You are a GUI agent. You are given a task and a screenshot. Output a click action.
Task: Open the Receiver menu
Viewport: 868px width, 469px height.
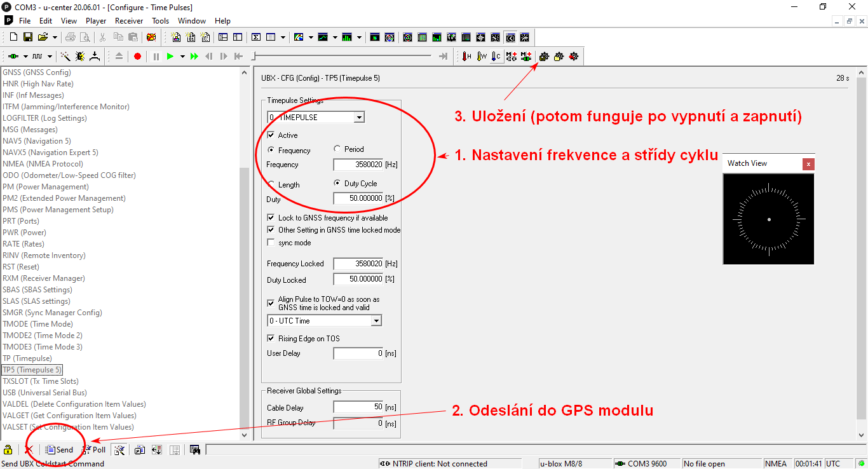129,21
